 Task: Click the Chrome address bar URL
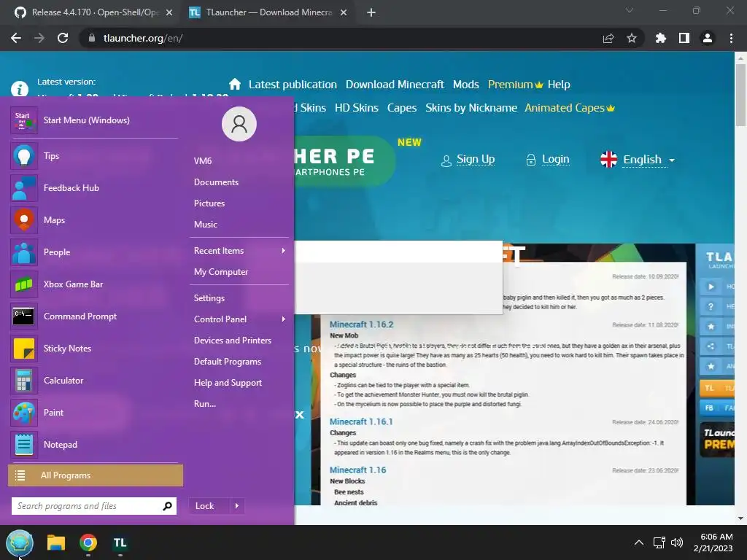coord(143,38)
